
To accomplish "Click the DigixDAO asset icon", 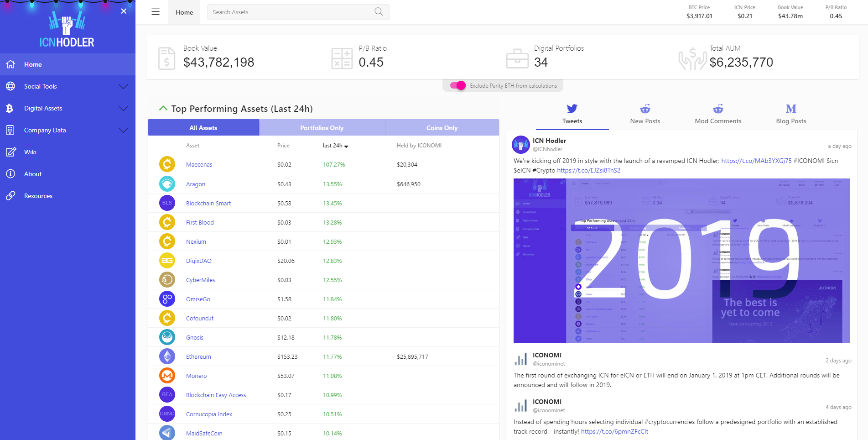I will [167, 260].
